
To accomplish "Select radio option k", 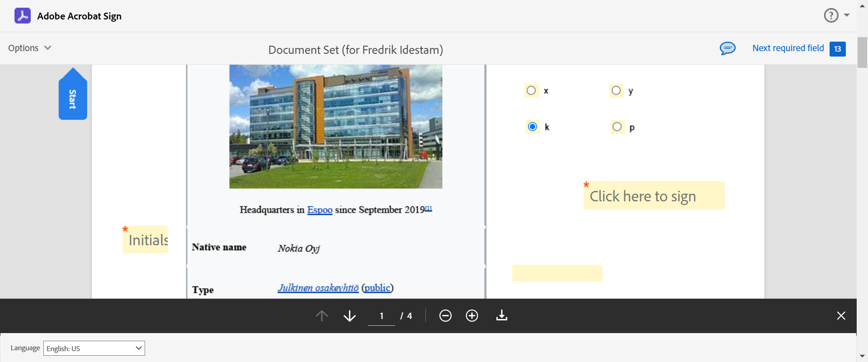I will 533,127.
